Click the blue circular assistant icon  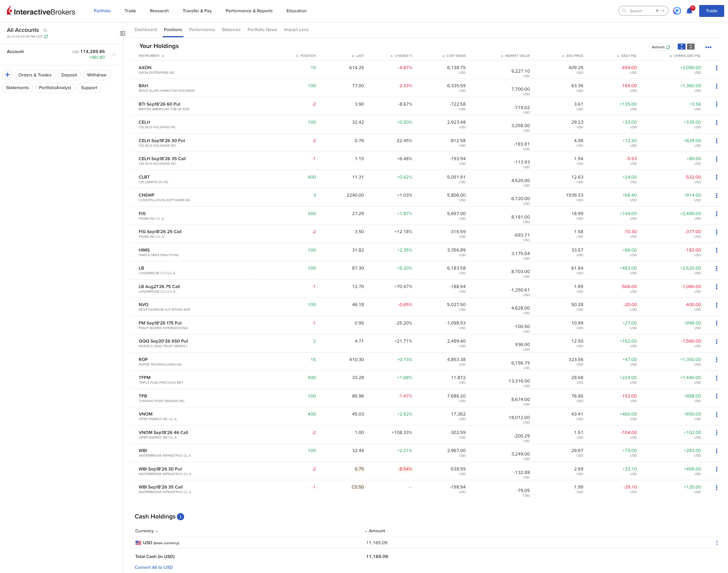677,11
